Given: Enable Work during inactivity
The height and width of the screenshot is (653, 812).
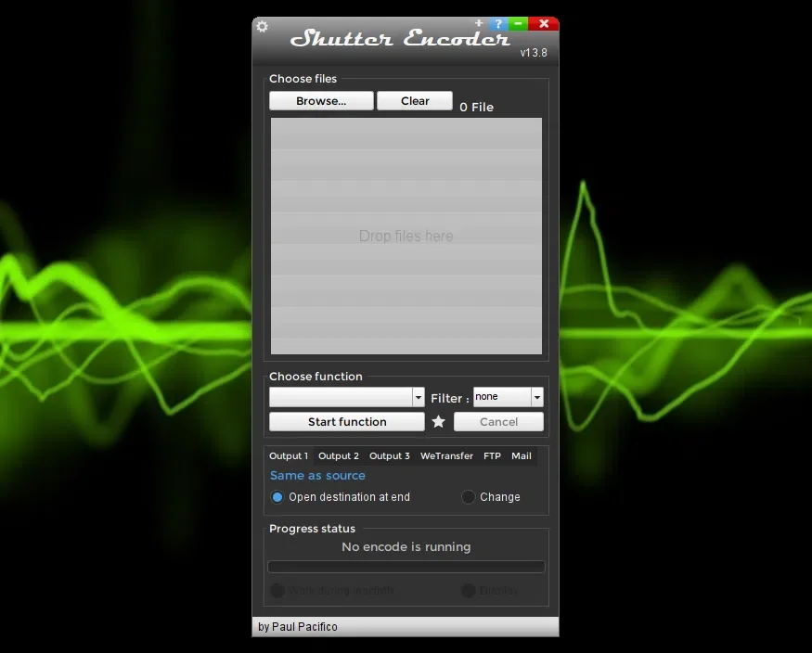Looking at the screenshot, I should point(278,591).
